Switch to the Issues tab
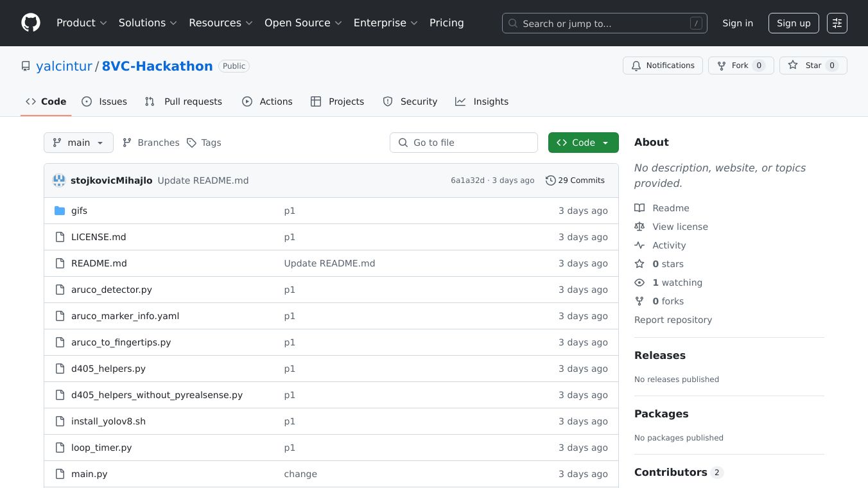Image resolution: width=868 pixels, height=488 pixels. tap(105, 101)
